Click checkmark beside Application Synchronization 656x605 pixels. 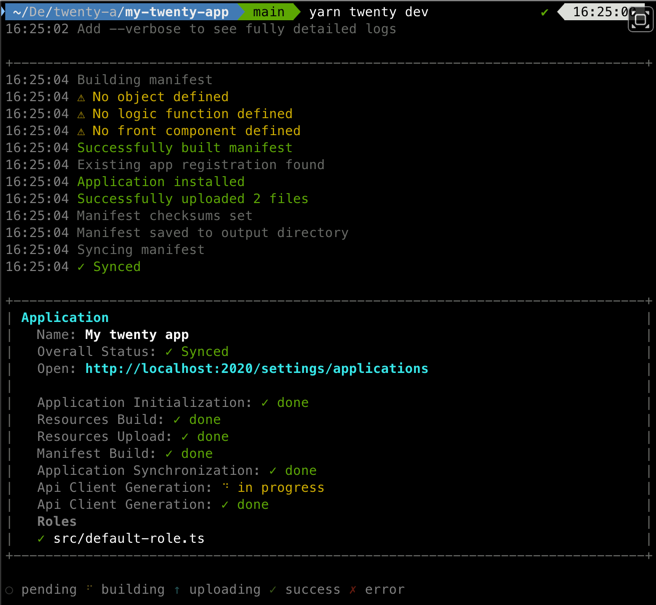272,471
